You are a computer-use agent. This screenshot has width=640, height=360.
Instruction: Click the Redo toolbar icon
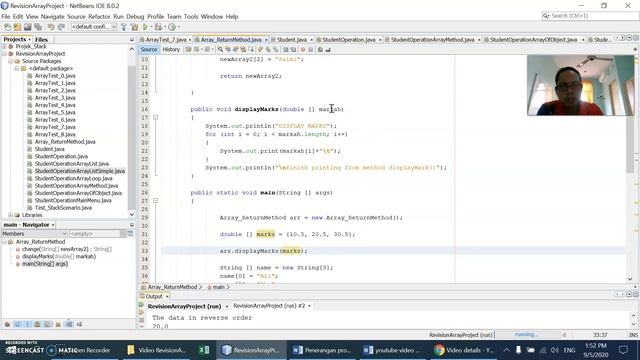(61, 27)
